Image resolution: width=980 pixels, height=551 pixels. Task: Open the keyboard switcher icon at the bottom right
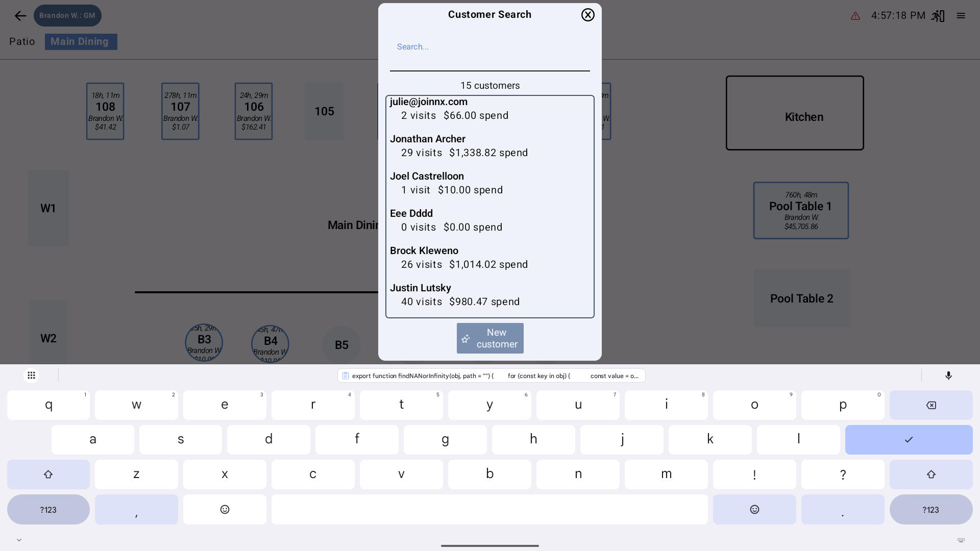pyautogui.click(x=961, y=540)
